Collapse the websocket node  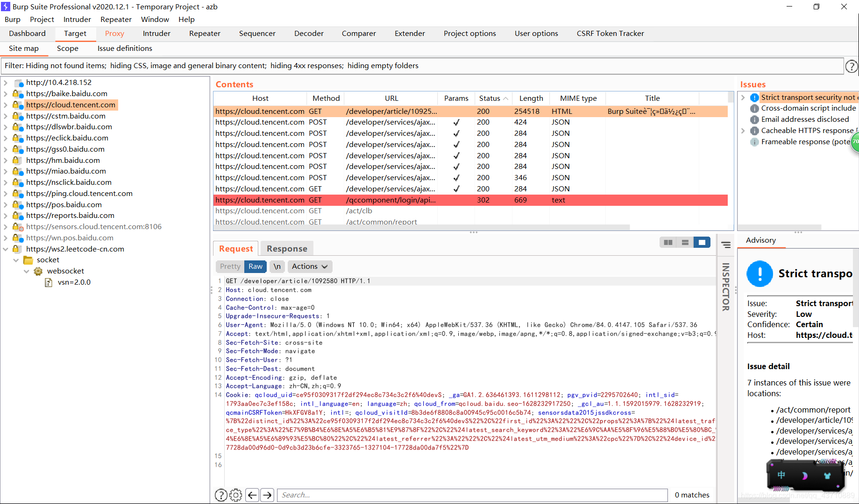[26, 271]
